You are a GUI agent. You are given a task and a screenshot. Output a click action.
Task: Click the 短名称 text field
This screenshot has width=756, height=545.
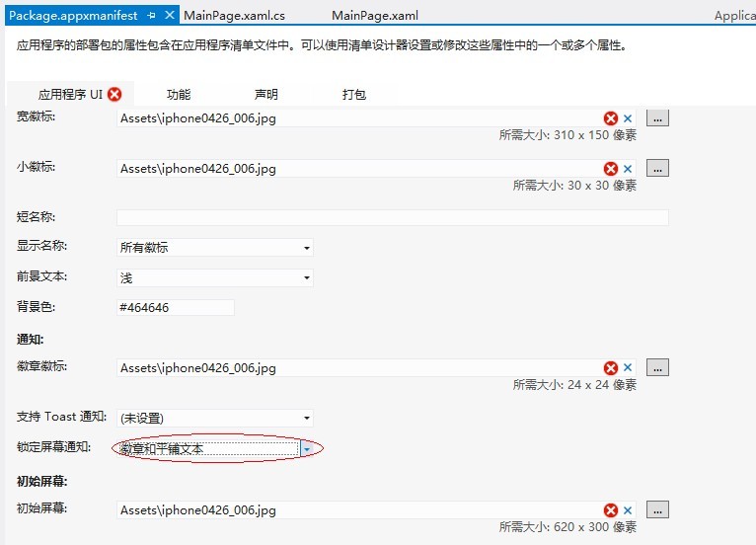tap(393, 217)
